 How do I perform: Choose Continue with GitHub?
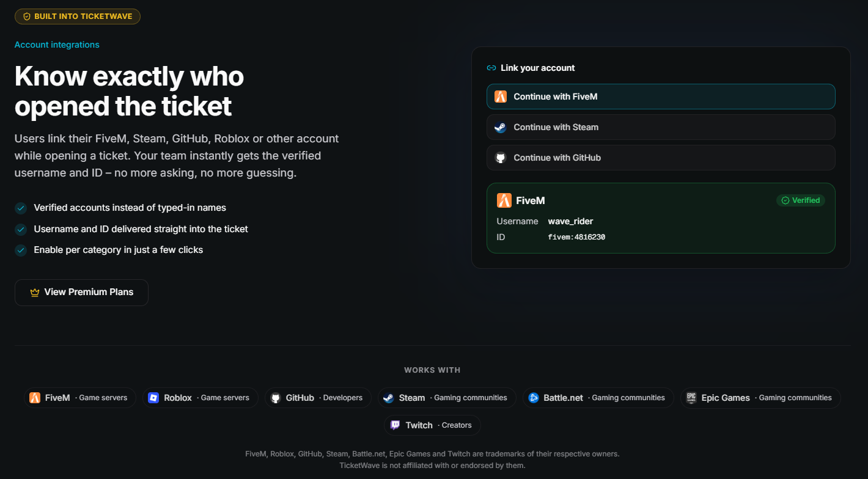coord(661,158)
